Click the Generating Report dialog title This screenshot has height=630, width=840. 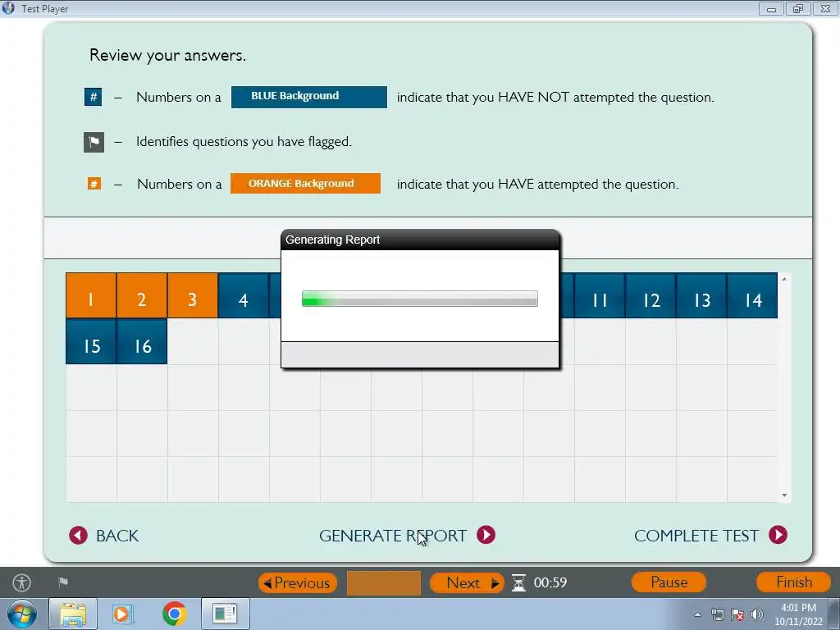pyautogui.click(x=333, y=240)
